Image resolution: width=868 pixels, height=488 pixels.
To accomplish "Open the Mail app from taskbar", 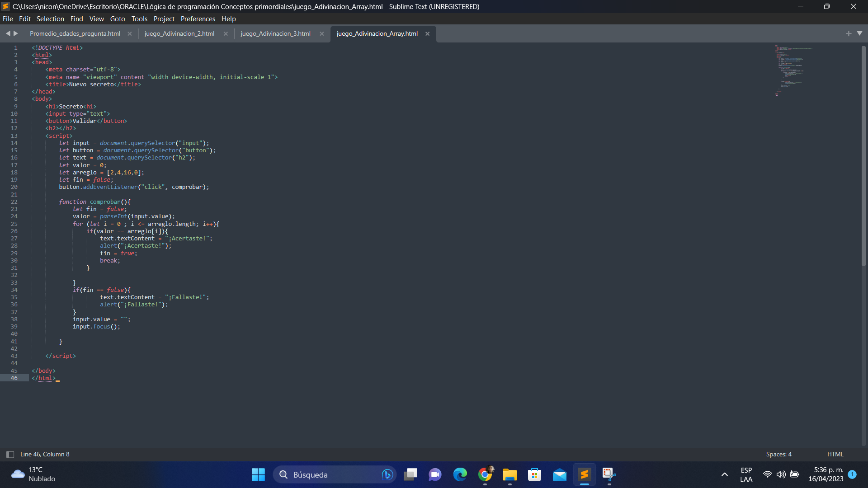I will (x=560, y=475).
